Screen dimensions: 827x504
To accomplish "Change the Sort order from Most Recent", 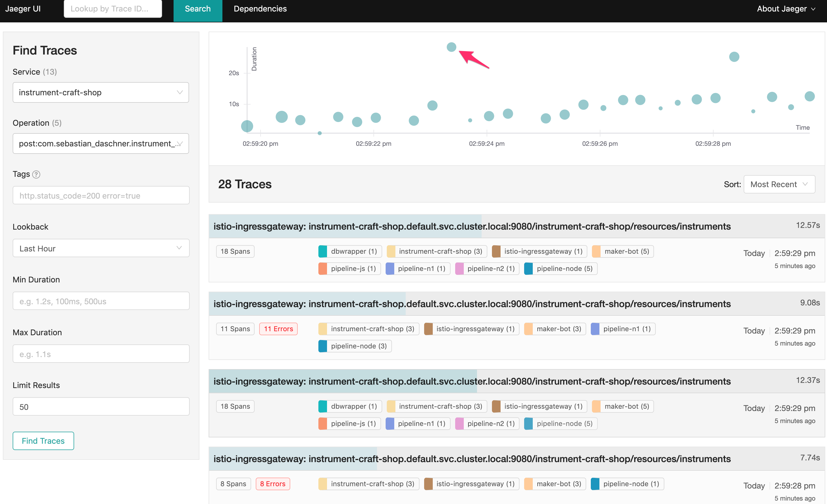I will coord(779,185).
